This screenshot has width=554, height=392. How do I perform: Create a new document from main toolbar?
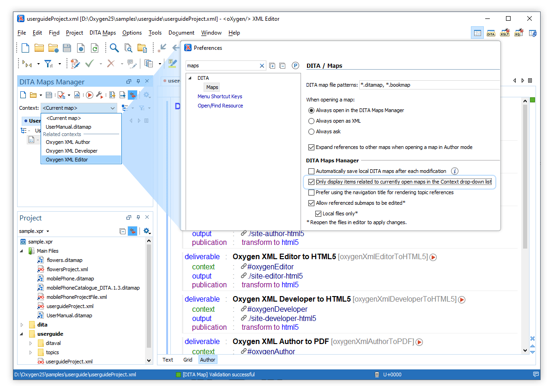coord(25,48)
